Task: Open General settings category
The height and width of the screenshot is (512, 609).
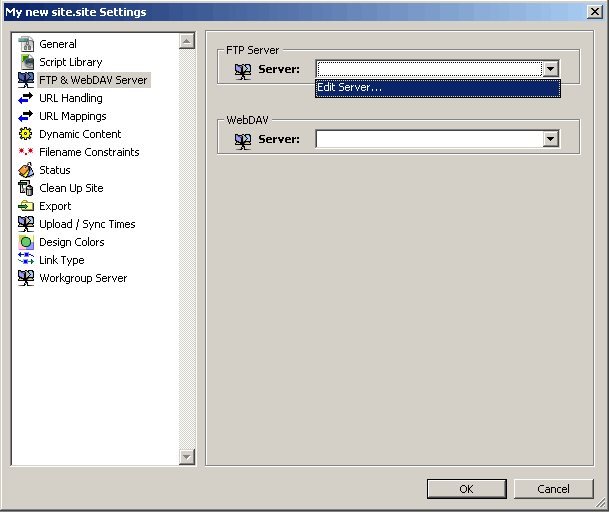Action: (58, 44)
